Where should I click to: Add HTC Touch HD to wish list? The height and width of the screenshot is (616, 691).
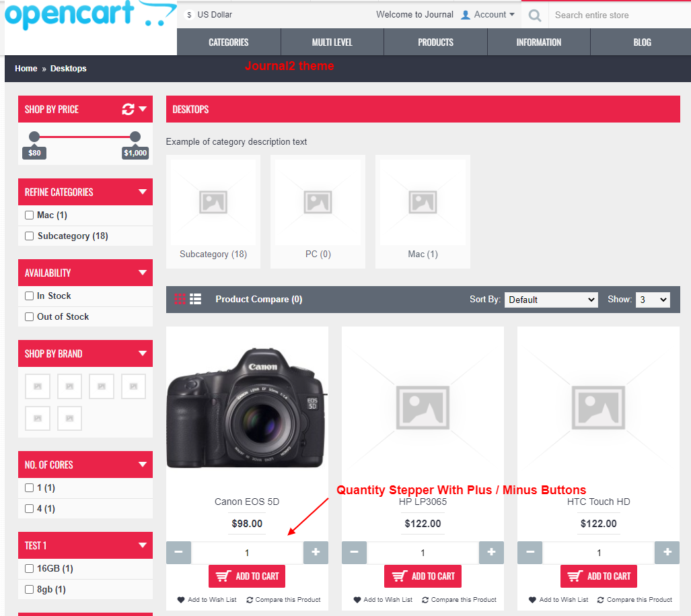point(558,600)
